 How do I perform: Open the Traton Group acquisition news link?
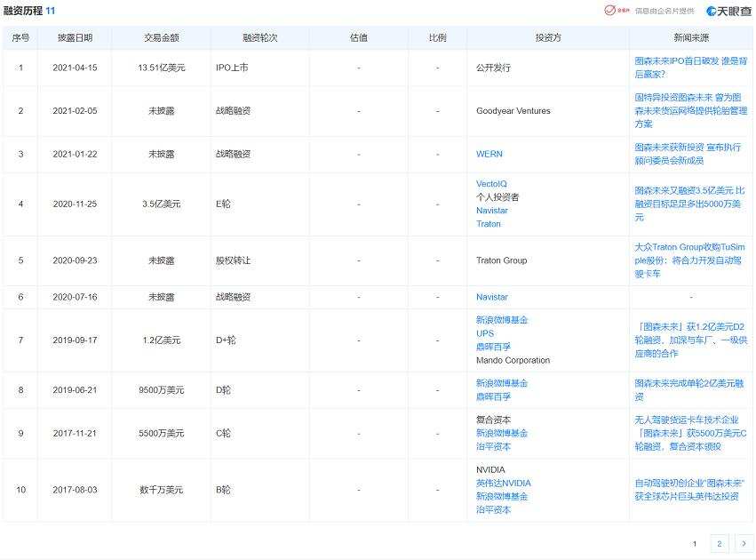[689, 260]
